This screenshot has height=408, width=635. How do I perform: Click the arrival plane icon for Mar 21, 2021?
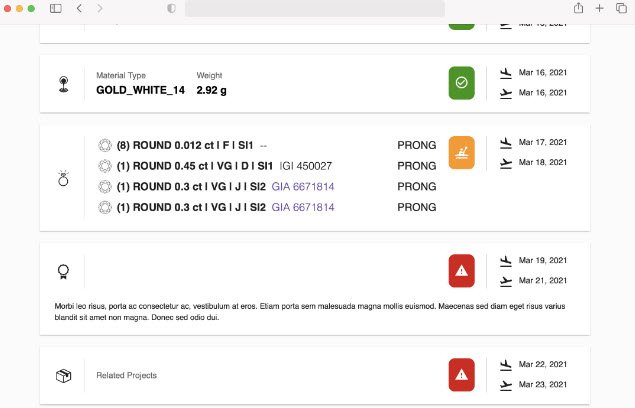pyautogui.click(x=506, y=281)
